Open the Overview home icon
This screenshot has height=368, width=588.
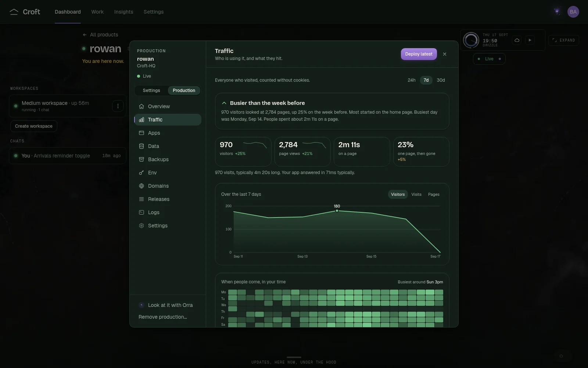[141, 106]
